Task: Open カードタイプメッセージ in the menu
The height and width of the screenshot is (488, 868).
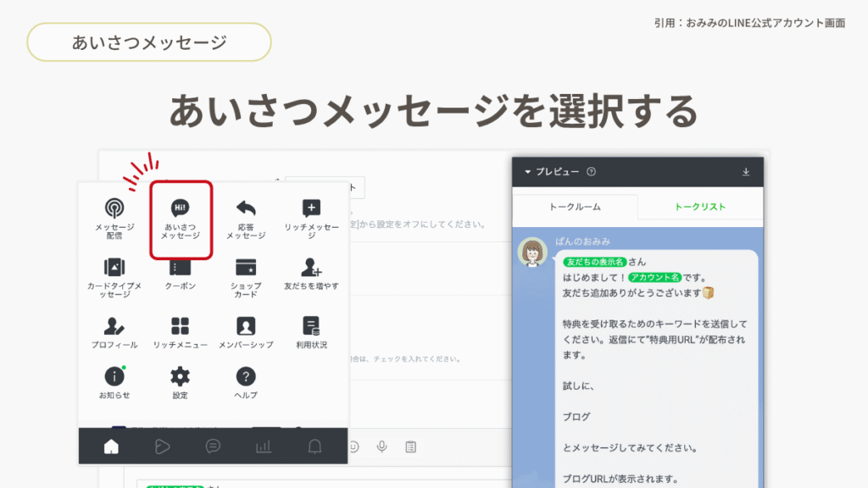Action: (x=114, y=274)
